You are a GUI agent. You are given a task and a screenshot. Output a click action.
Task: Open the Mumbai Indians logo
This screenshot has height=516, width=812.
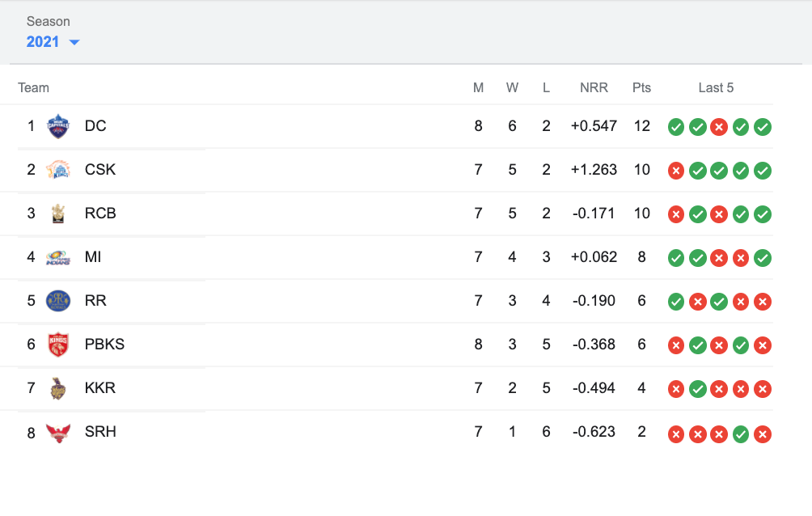point(58,257)
